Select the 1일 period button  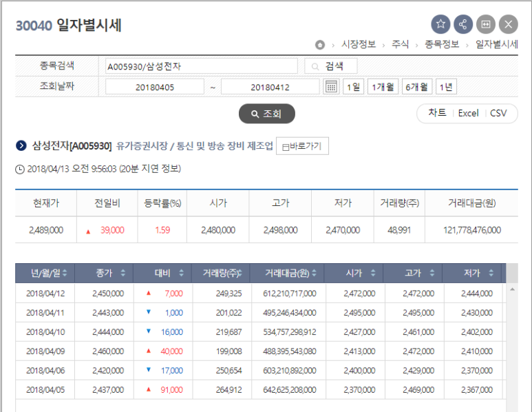353,87
